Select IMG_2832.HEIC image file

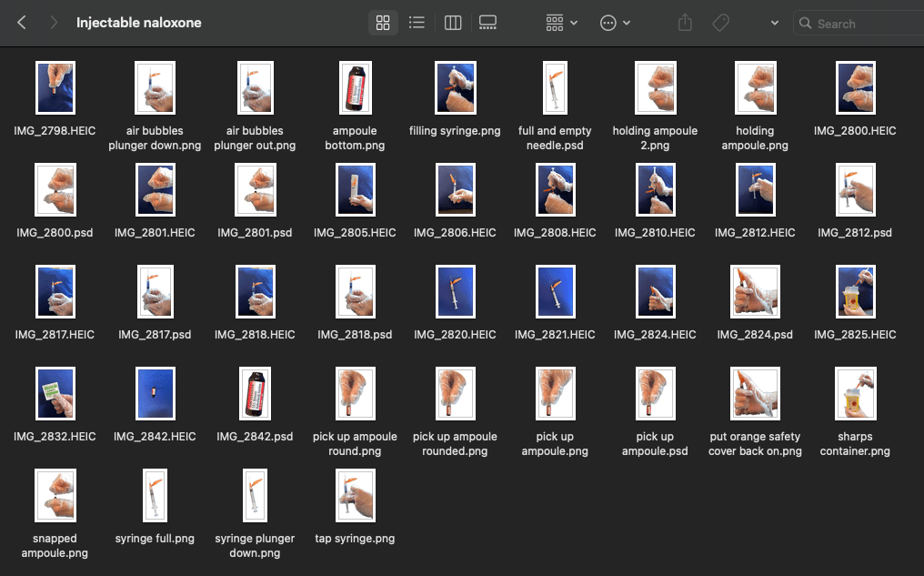55,393
